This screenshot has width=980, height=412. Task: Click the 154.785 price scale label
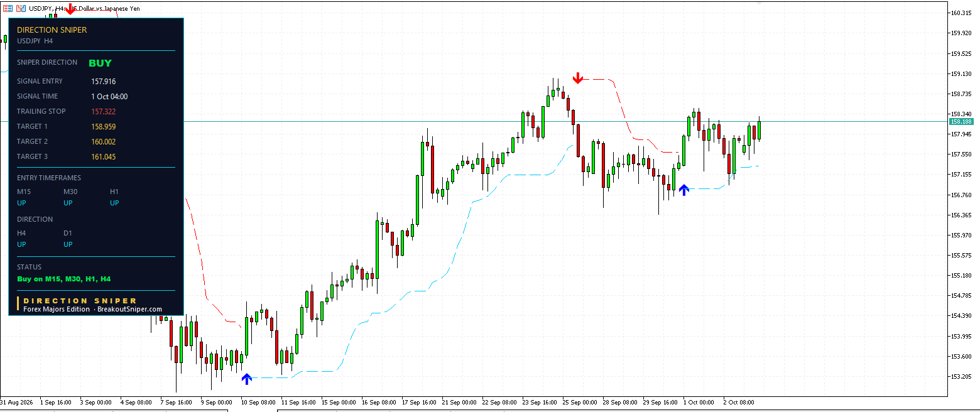tap(961, 295)
